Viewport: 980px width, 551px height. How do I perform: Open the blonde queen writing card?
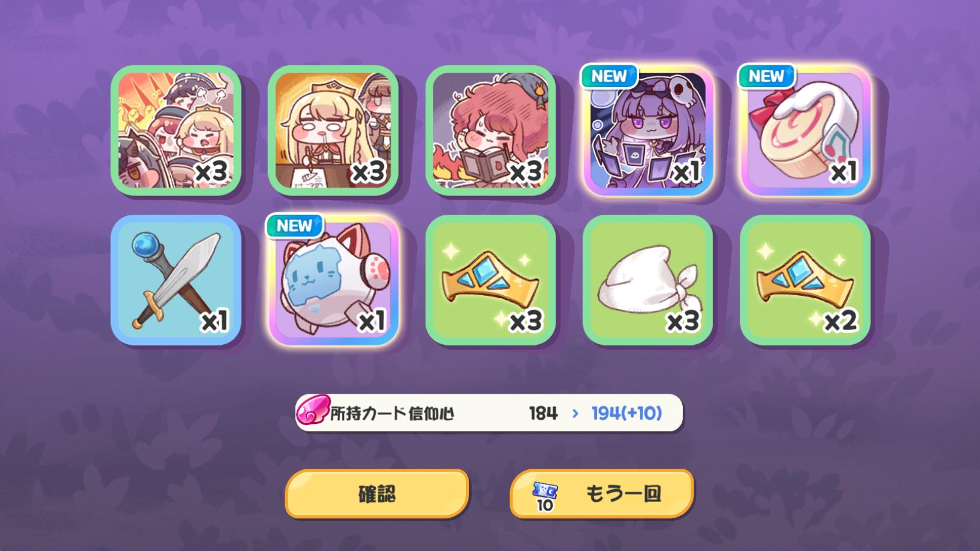(x=333, y=130)
